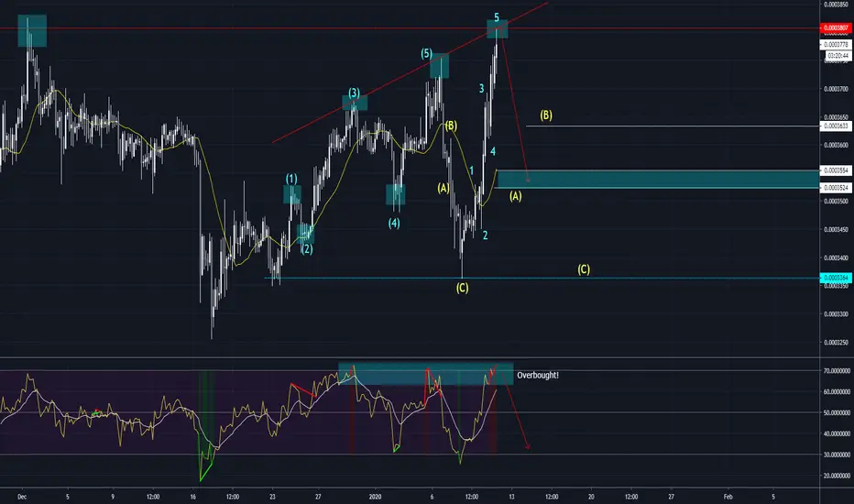854x504 pixels.
Task: Click the 2020 label on time axis
Action: tap(376, 497)
